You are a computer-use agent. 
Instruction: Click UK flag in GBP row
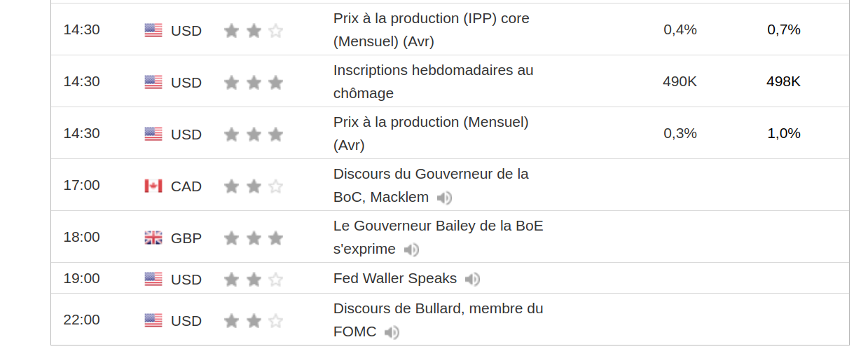[153, 238]
